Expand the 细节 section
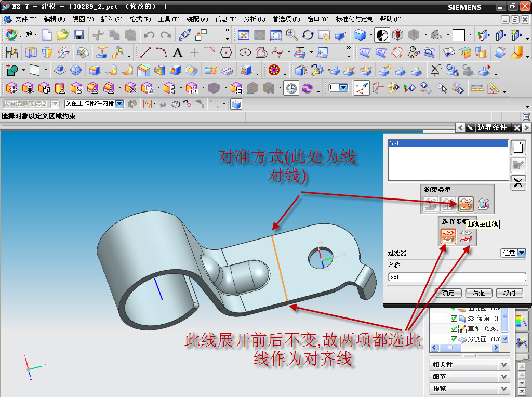The width and height of the screenshot is (532, 398). (469, 377)
